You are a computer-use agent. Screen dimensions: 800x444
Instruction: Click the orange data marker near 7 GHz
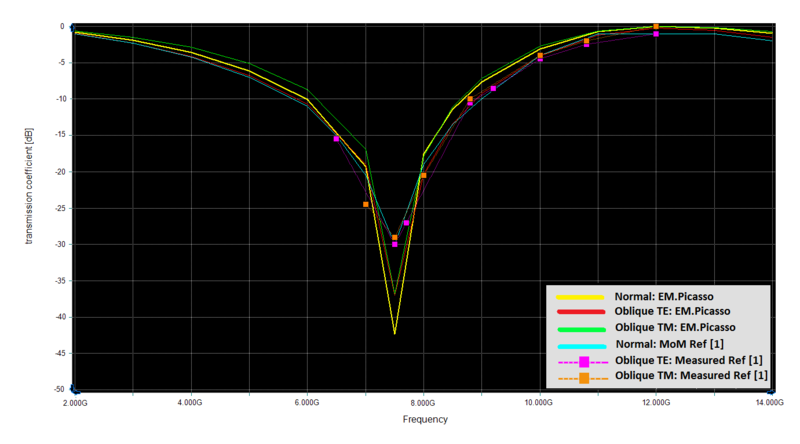[x=366, y=204]
